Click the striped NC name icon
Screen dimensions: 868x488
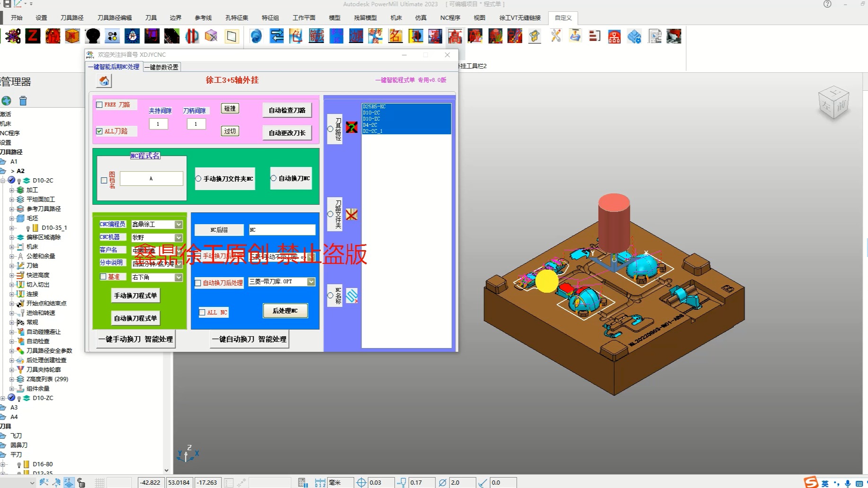tap(352, 296)
